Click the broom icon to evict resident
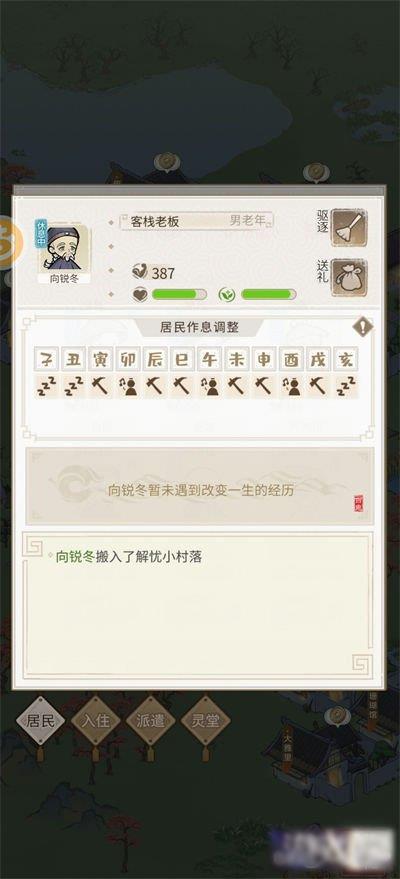This screenshot has width=400, height=879. 348,228
